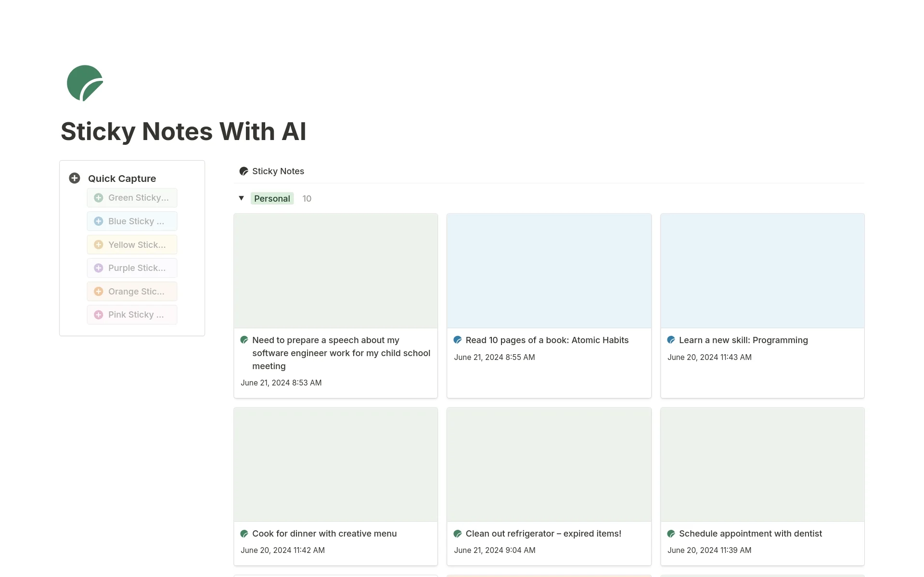The height and width of the screenshot is (577, 924).
Task: Click green cover of speech preparation card
Action: click(x=336, y=271)
